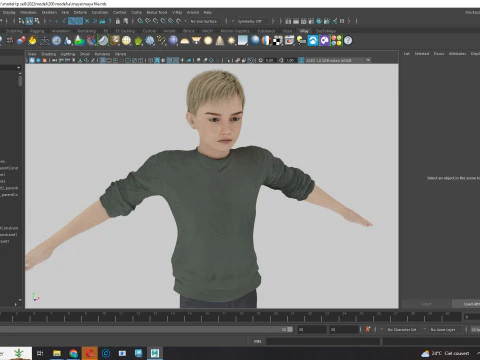Open the Skeleton menu
The width and height of the screenshot is (480, 360).
pyautogui.click(x=49, y=12)
